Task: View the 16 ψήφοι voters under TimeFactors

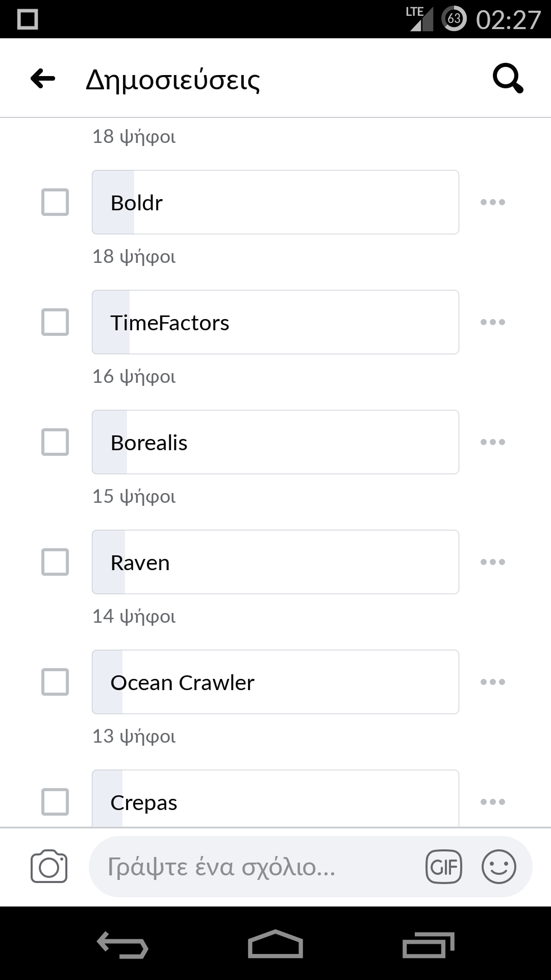Action: 134,377
